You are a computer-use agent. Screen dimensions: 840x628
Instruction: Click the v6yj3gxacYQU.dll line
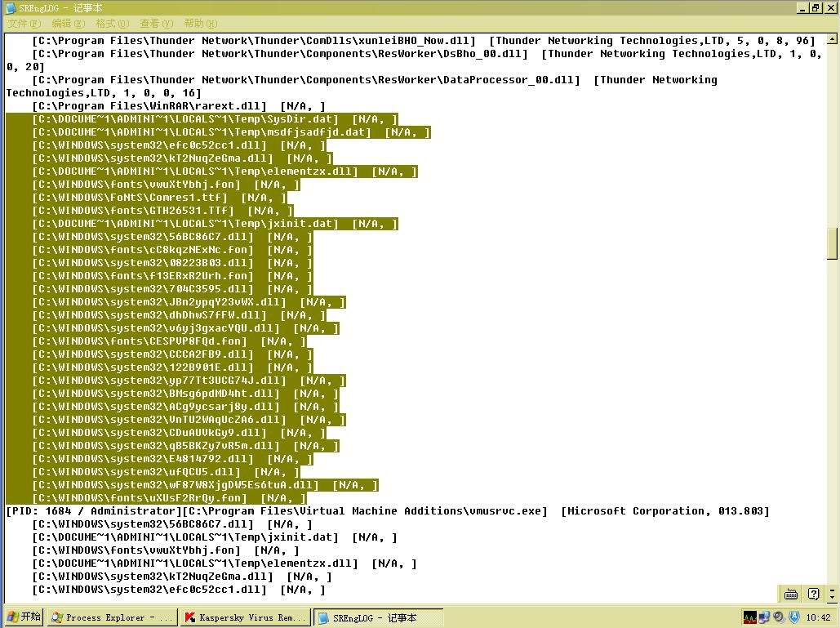tap(186, 328)
